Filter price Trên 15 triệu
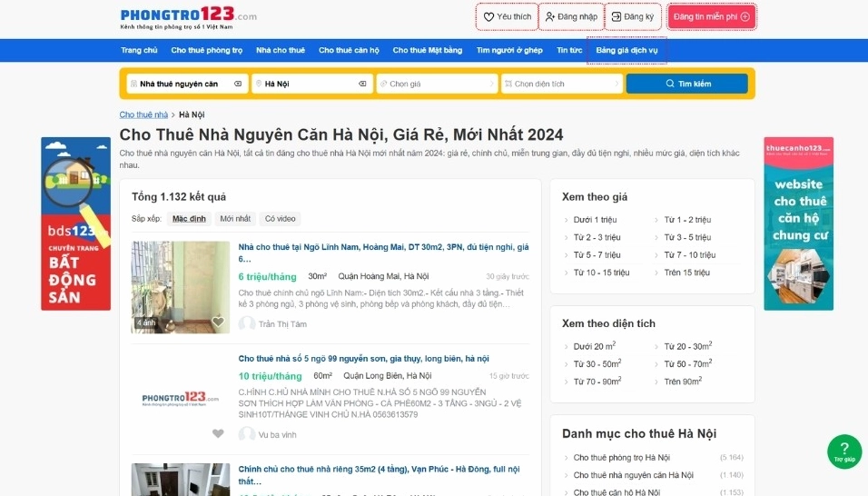This screenshot has height=496, width=868. [x=686, y=273]
